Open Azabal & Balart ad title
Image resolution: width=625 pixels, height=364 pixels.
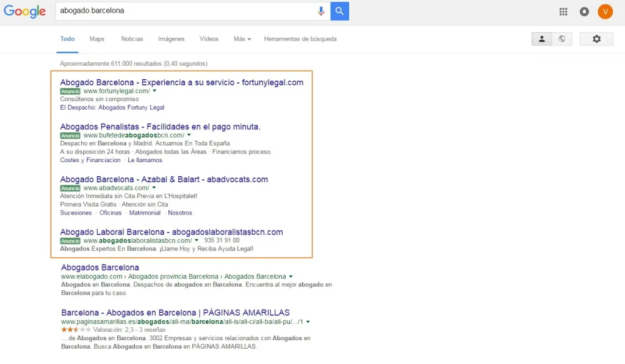164,179
